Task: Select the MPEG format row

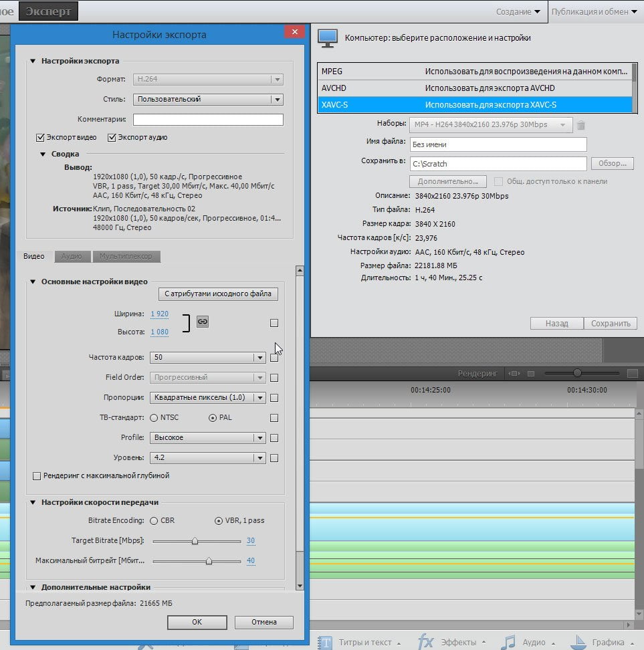Action: tap(475, 72)
